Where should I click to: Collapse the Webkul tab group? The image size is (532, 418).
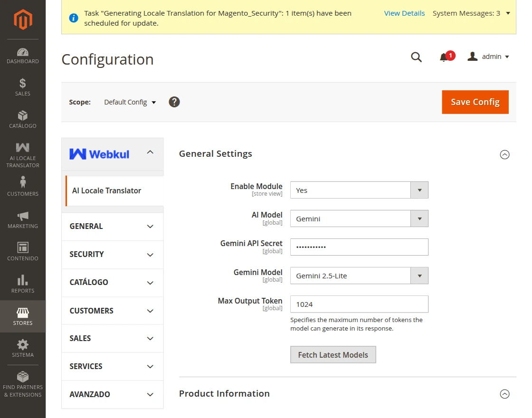150,152
